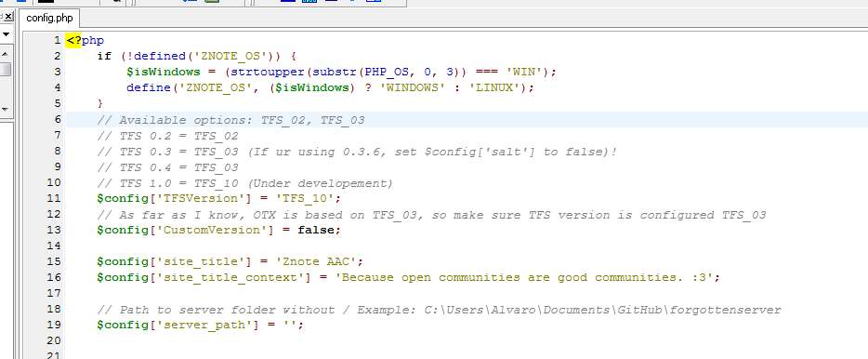
Task: Select the config.php document tab
Action: click(x=49, y=18)
